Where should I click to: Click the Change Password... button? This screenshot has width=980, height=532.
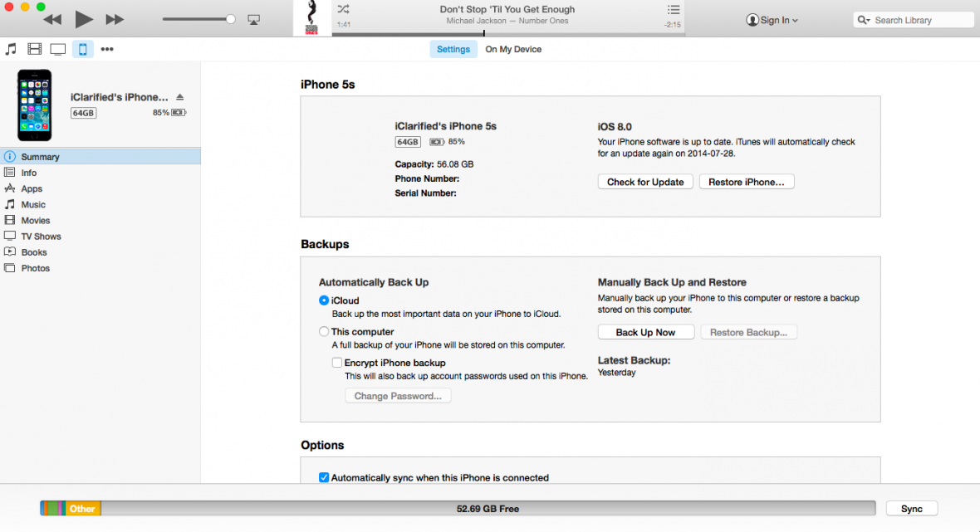[x=398, y=396]
